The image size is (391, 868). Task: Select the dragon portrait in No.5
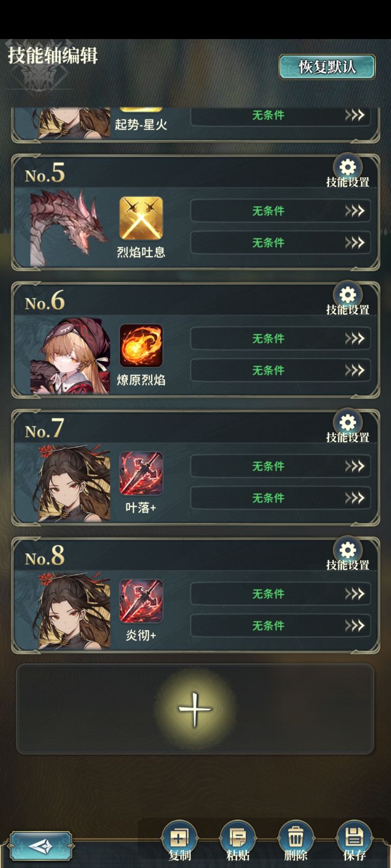click(70, 228)
